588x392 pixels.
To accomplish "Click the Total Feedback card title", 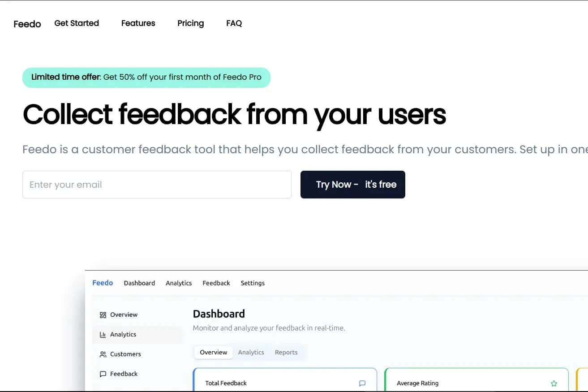I will (226, 383).
